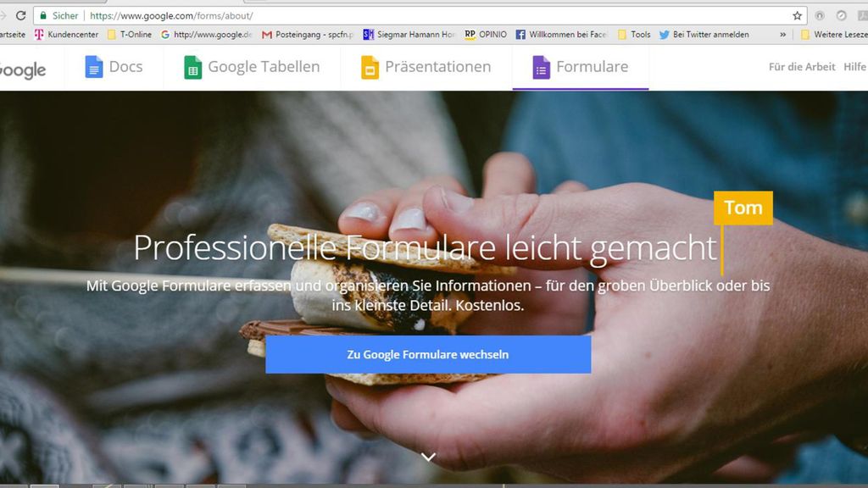Expand the hidden bookmarks chevron
Screen dimensions: 868x488
782,34
